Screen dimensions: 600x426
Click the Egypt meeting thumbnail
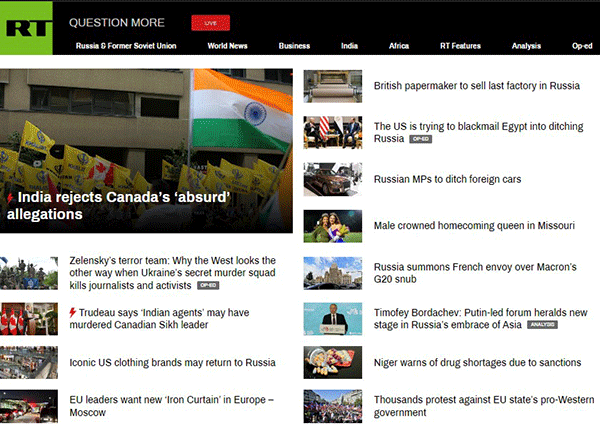(333, 132)
